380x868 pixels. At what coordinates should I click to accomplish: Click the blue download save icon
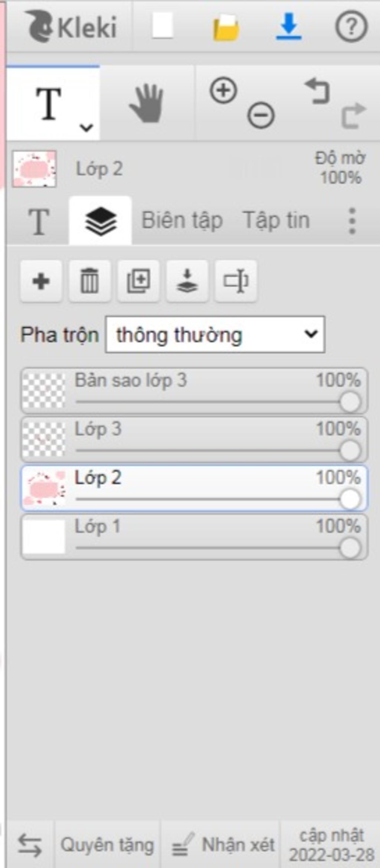[x=289, y=26]
